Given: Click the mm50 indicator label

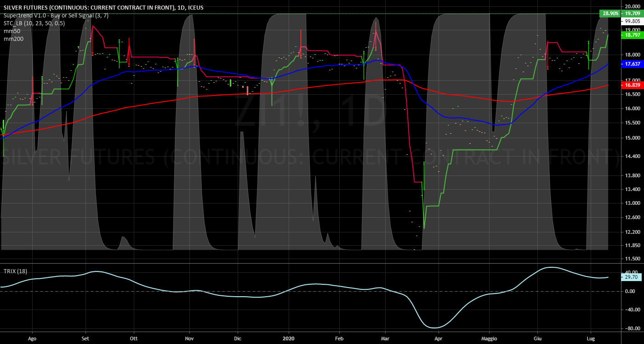Looking at the screenshot, I should pos(11,31).
